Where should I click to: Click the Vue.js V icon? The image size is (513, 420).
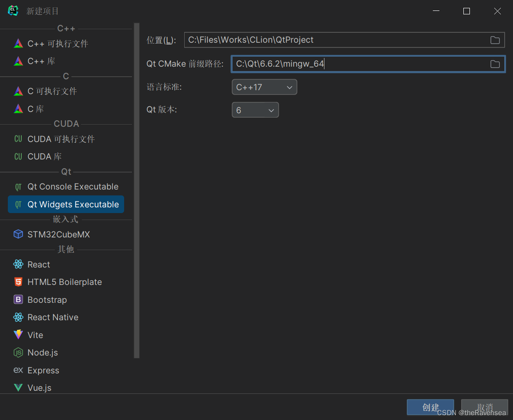[x=18, y=388]
